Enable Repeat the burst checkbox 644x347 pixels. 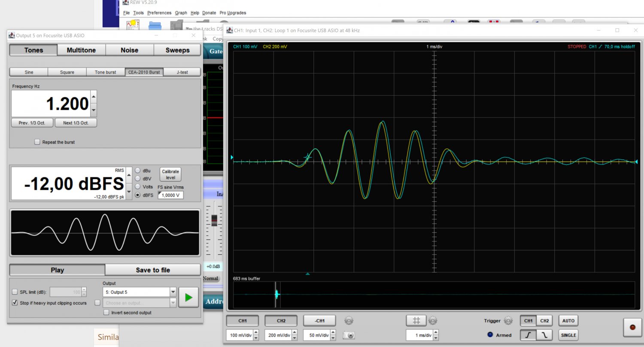37,142
